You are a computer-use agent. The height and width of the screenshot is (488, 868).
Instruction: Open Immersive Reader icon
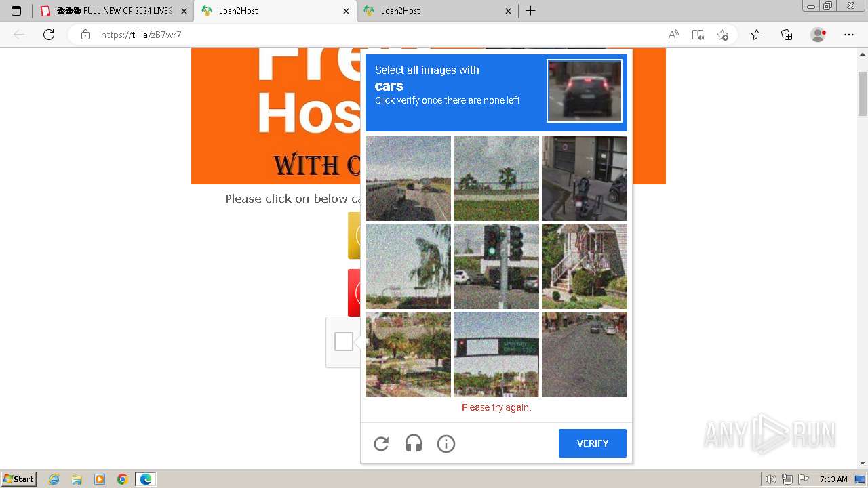click(698, 35)
